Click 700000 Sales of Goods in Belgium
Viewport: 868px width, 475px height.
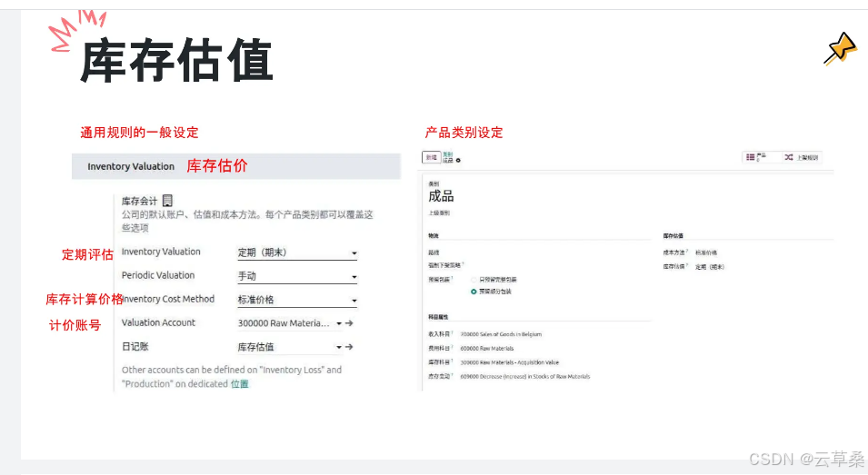click(501, 334)
